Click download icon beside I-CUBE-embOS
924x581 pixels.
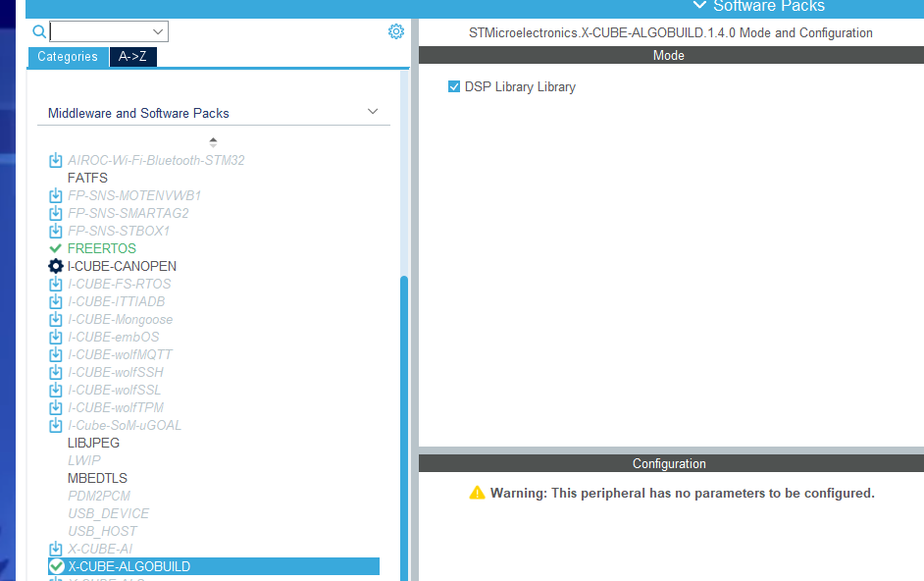(55, 337)
